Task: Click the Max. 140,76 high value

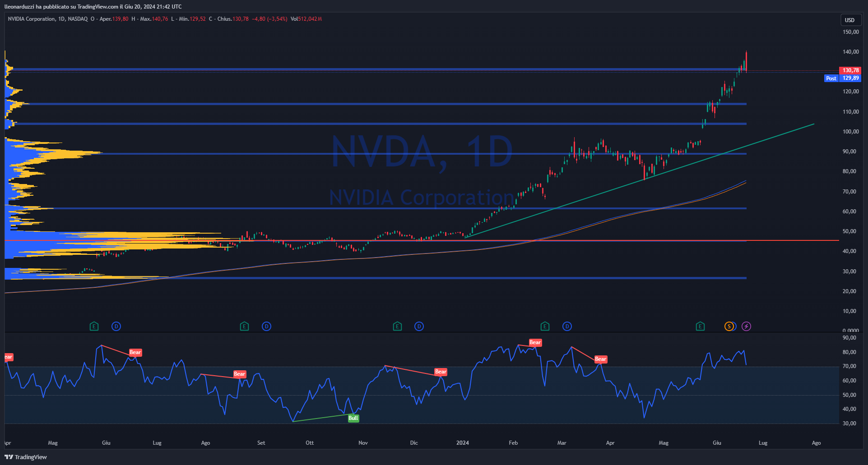Action: coord(154,19)
